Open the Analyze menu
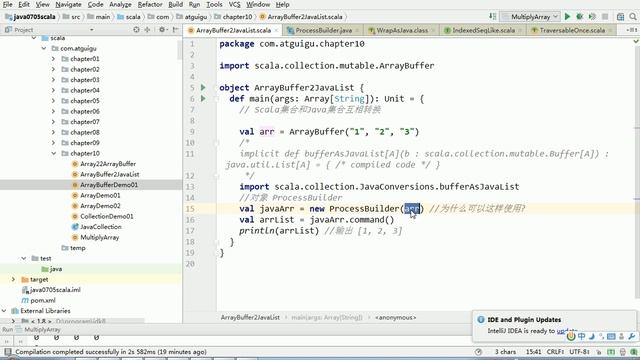 pos(120,4)
